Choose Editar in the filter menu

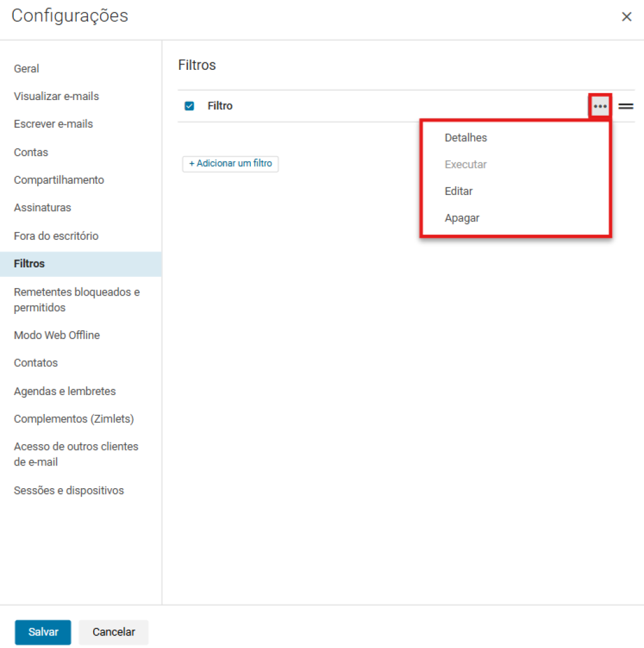pyautogui.click(x=458, y=191)
